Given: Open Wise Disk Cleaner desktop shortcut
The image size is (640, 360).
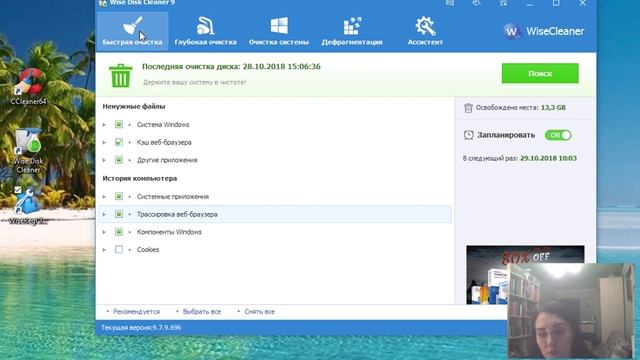Looking at the screenshot, I should pyautogui.click(x=28, y=151).
